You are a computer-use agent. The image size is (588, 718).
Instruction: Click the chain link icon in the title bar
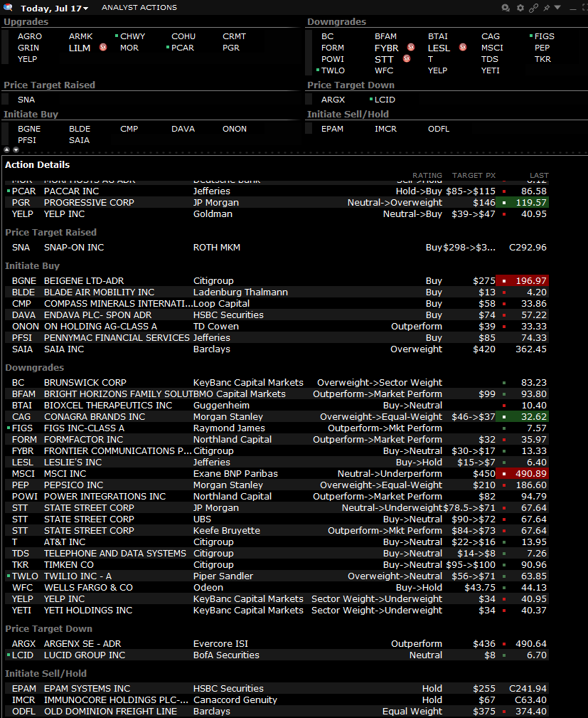point(534,8)
